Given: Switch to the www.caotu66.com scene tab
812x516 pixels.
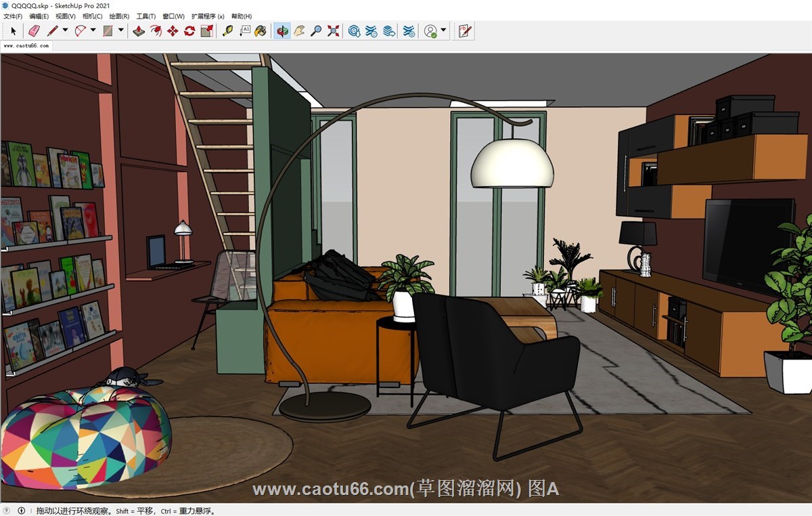Looking at the screenshot, I should pyautogui.click(x=26, y=46).
